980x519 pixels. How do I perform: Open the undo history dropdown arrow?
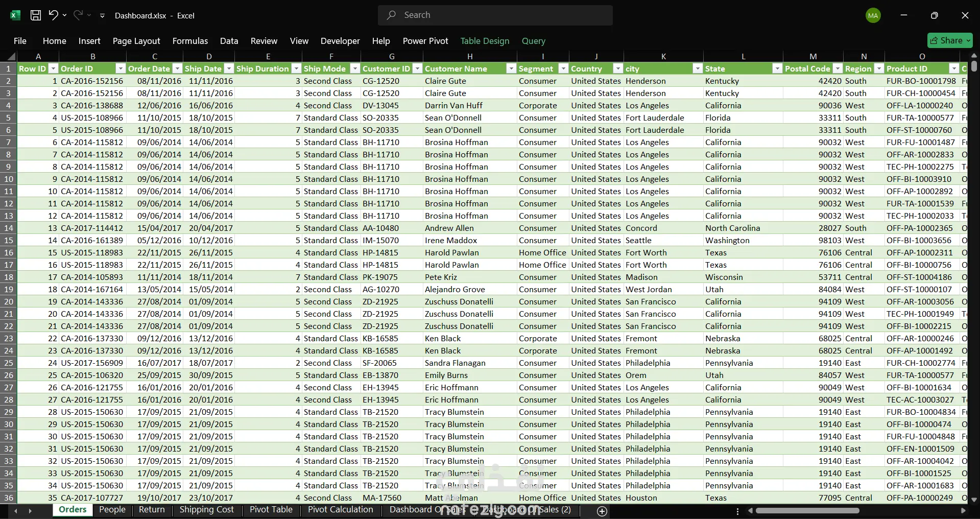click(64, 15)
